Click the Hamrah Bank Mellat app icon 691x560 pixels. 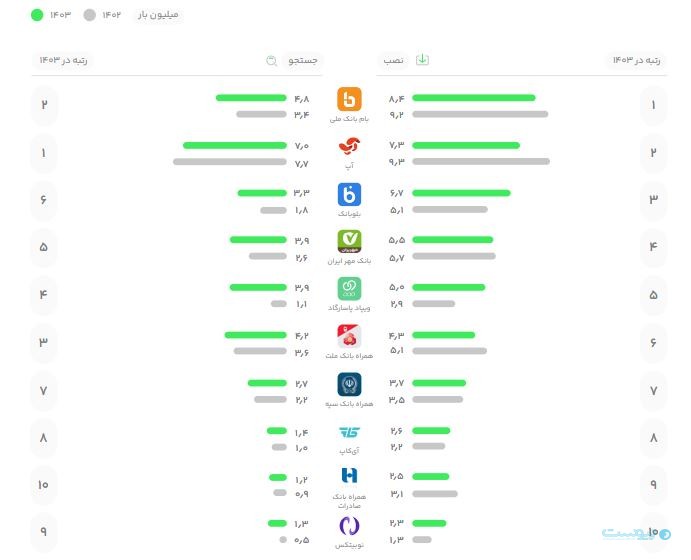[349, 337]
